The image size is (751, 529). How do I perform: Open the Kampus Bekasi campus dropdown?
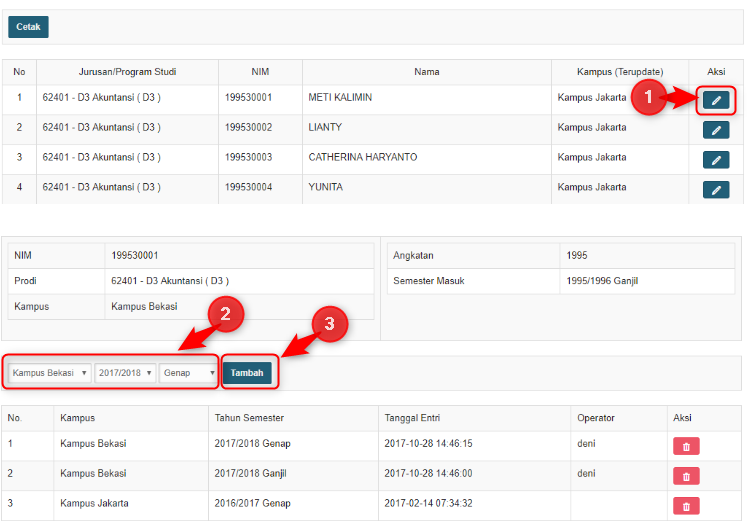[x=50, y=373]
